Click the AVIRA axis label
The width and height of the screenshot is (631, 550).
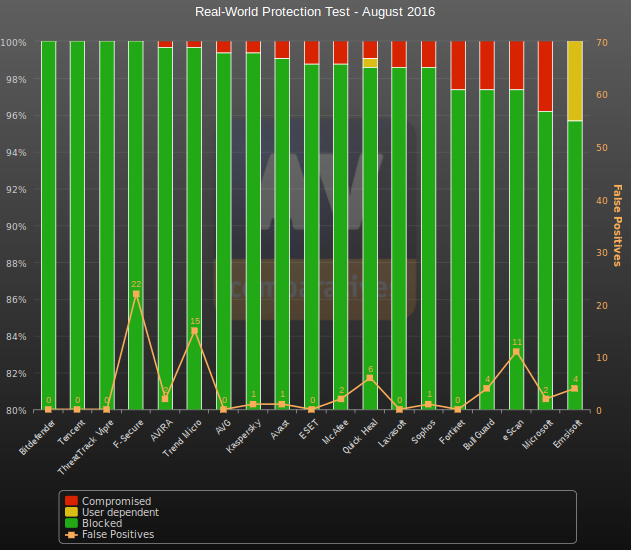point(161,430)
